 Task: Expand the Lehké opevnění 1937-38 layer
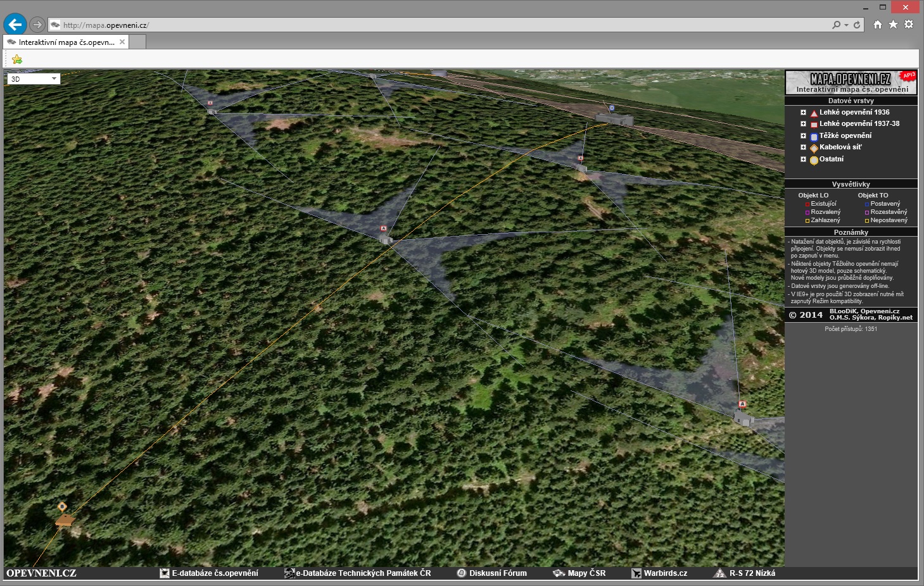pyautogui.click(x=803, y=124)
